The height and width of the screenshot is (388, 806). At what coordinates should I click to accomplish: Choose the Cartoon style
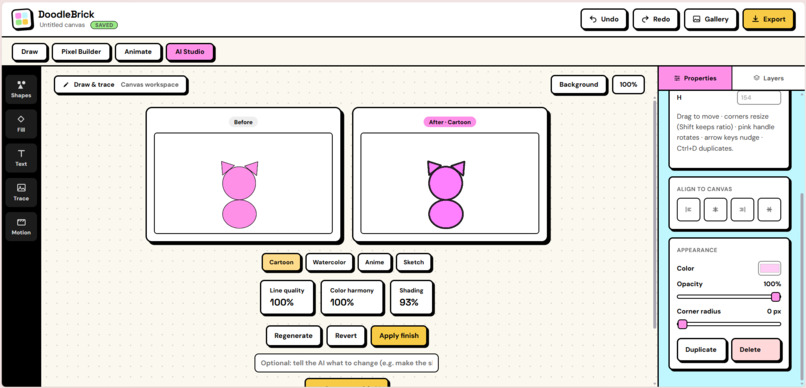281,263
